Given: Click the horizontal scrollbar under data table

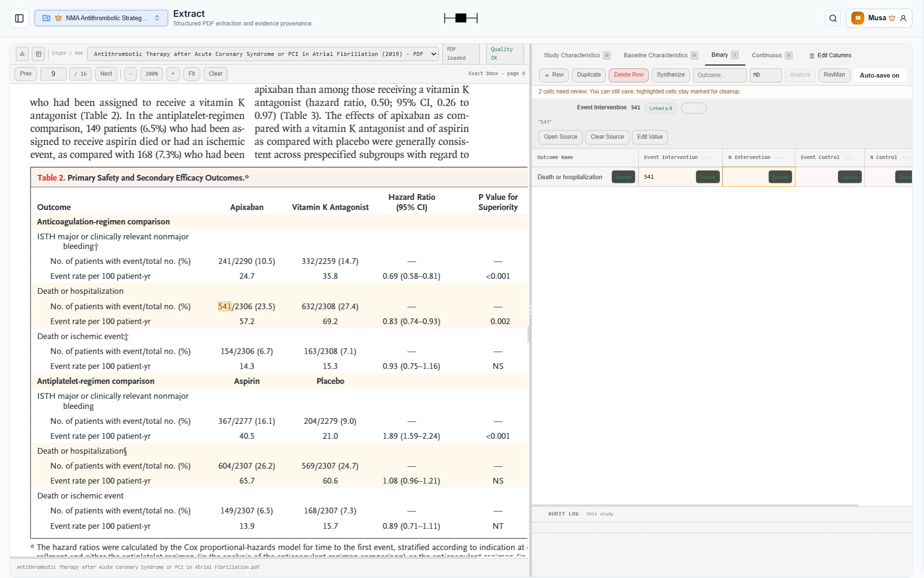Looking at the screenshot, I should (x=695, y=505).
